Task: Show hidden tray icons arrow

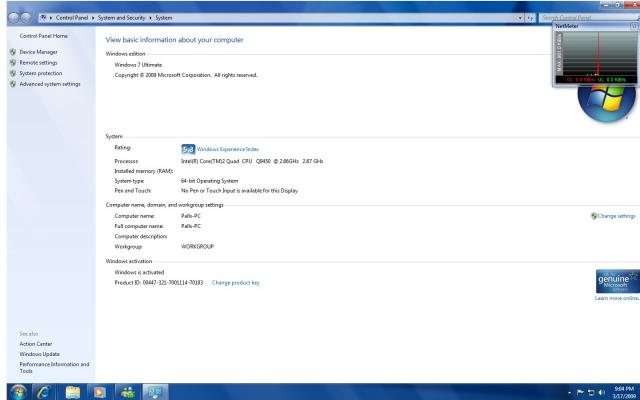Action: point(569,393)
